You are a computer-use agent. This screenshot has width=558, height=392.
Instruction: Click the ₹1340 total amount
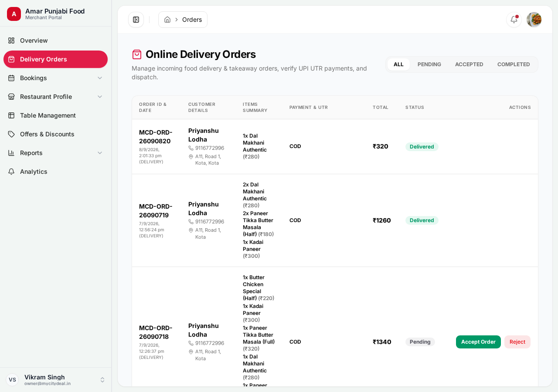click(x=382, y=342)
